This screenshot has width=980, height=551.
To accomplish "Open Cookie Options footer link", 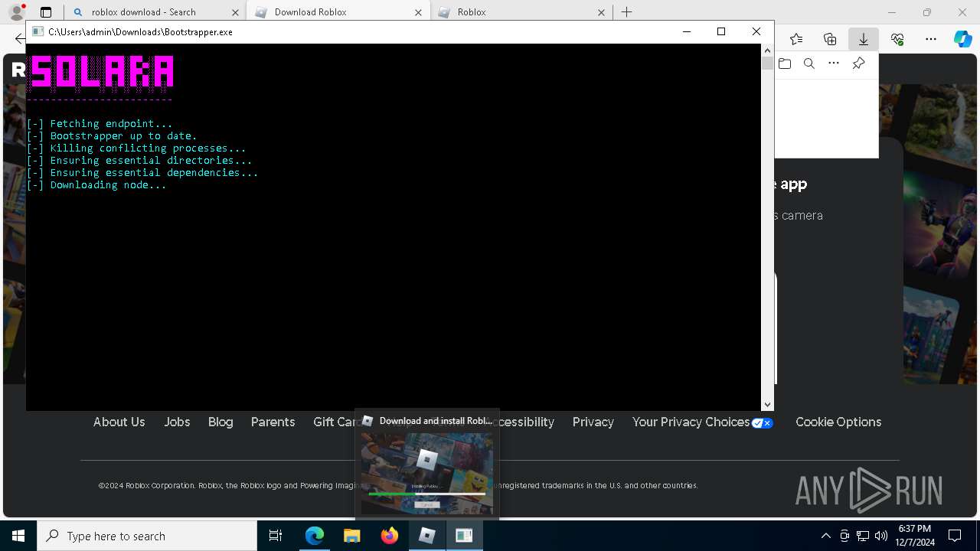I will tap(838, 422).
